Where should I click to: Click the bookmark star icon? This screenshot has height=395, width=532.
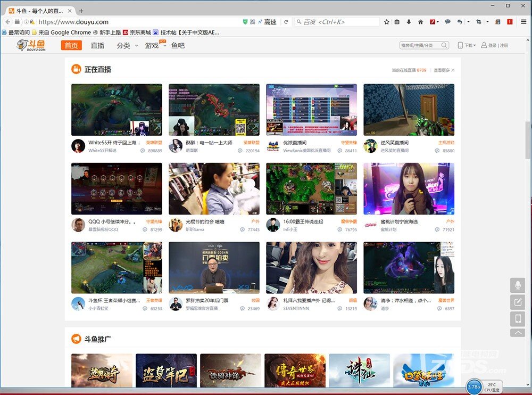[386, 22]
